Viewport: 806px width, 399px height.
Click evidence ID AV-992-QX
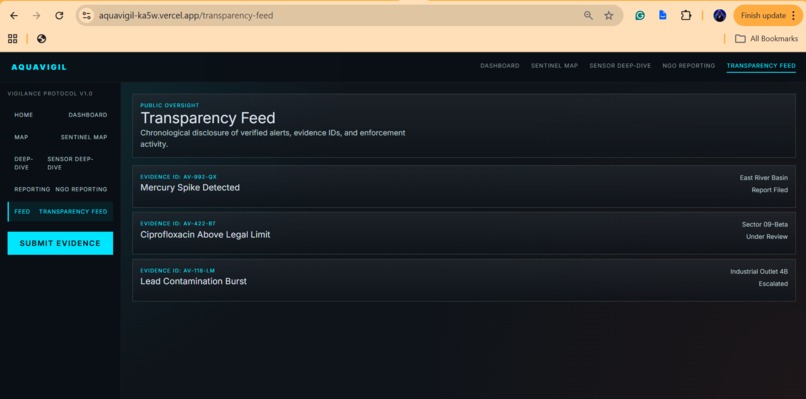[x=178, y=177]
